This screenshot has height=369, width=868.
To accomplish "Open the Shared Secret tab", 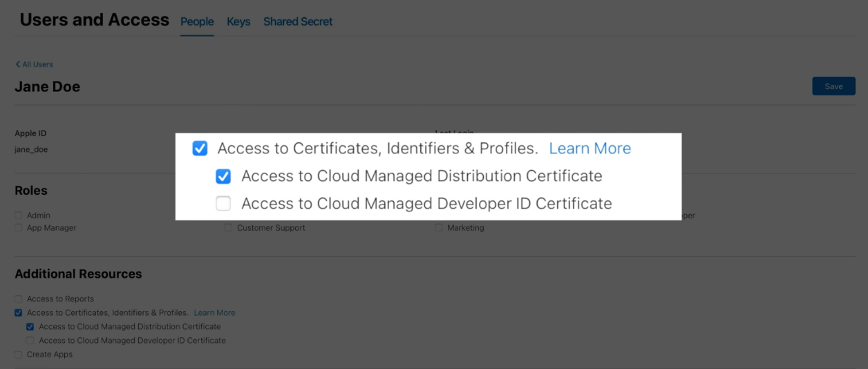I will coord(297,22).
